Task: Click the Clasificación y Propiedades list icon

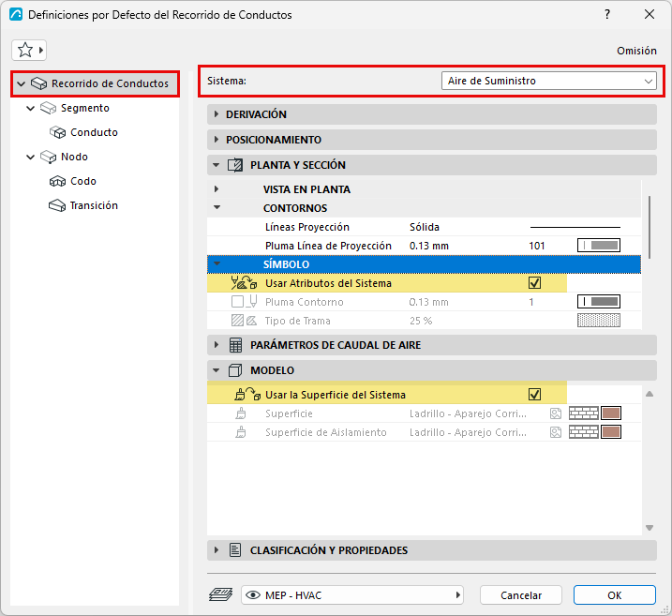Action: [x=235, y=550]
